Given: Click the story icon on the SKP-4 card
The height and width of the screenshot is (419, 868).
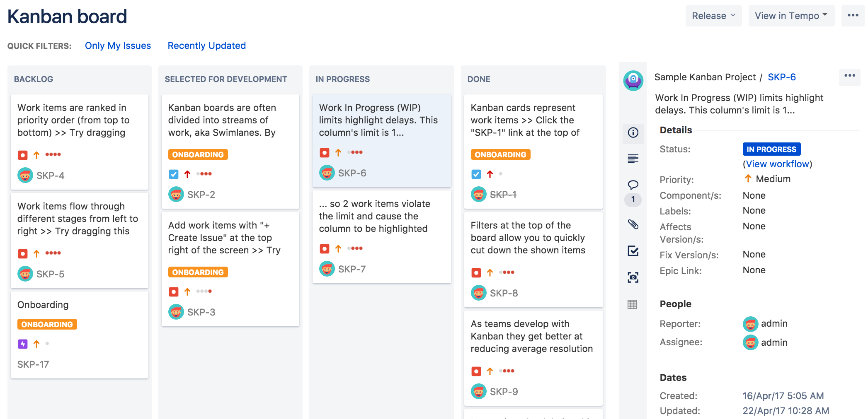Looking at the screenshot, I should coord(23,154).
